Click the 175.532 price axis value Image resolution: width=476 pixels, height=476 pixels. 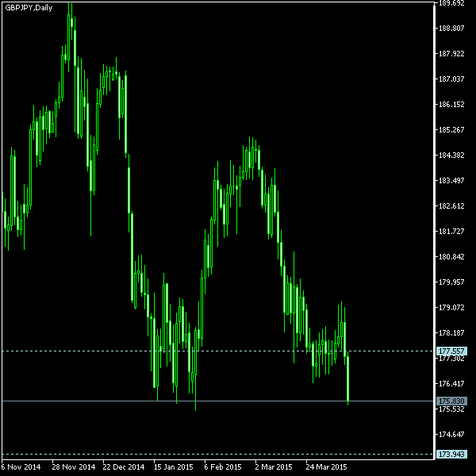pyautogui.click(x=451, y=409)
